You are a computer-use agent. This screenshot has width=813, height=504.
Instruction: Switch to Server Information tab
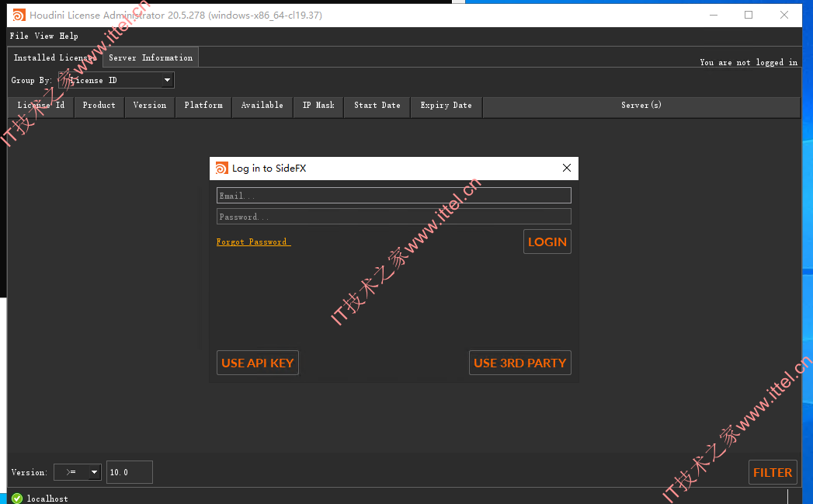tap(151, 57)
